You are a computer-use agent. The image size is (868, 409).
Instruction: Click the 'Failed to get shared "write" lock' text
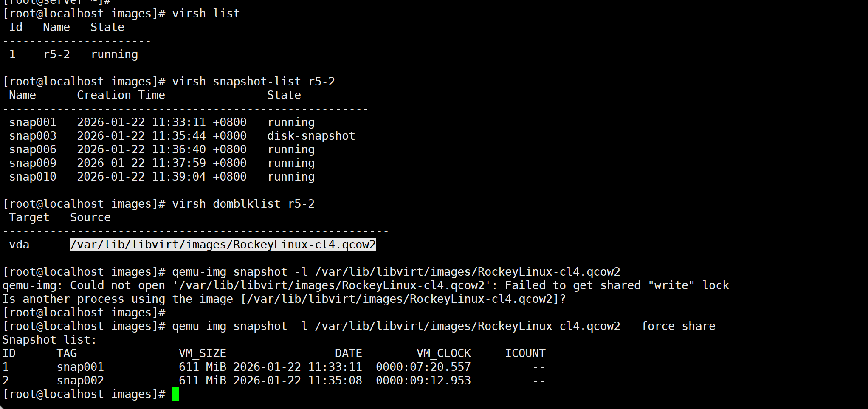617,285
